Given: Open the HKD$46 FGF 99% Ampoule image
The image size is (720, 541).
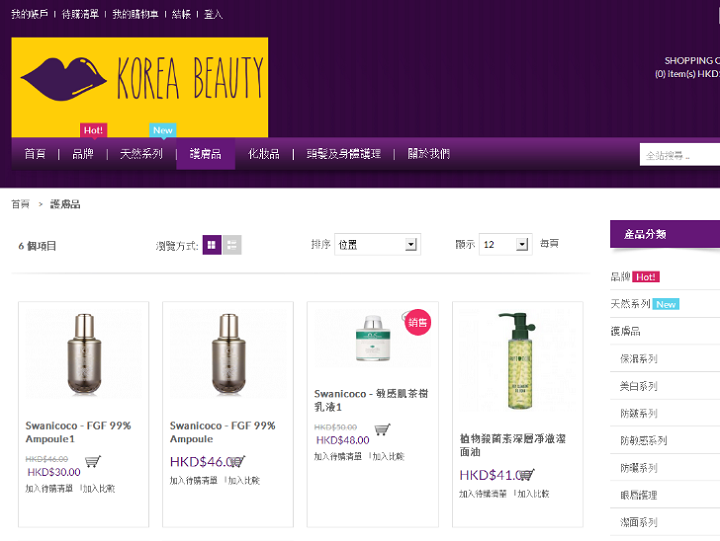Looking at the screenshot, I should pyautogui.click(x=228, y=353).
